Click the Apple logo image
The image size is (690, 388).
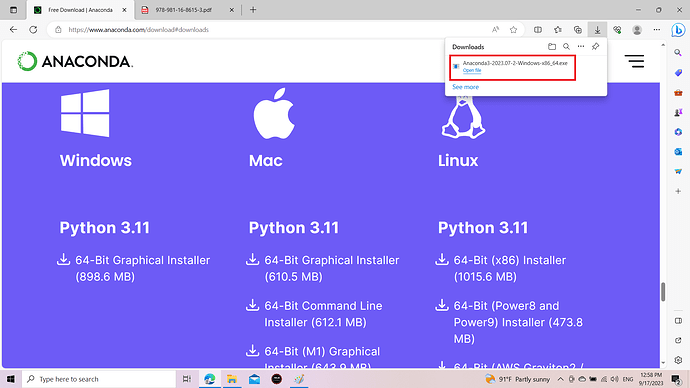tap(274, 113)
